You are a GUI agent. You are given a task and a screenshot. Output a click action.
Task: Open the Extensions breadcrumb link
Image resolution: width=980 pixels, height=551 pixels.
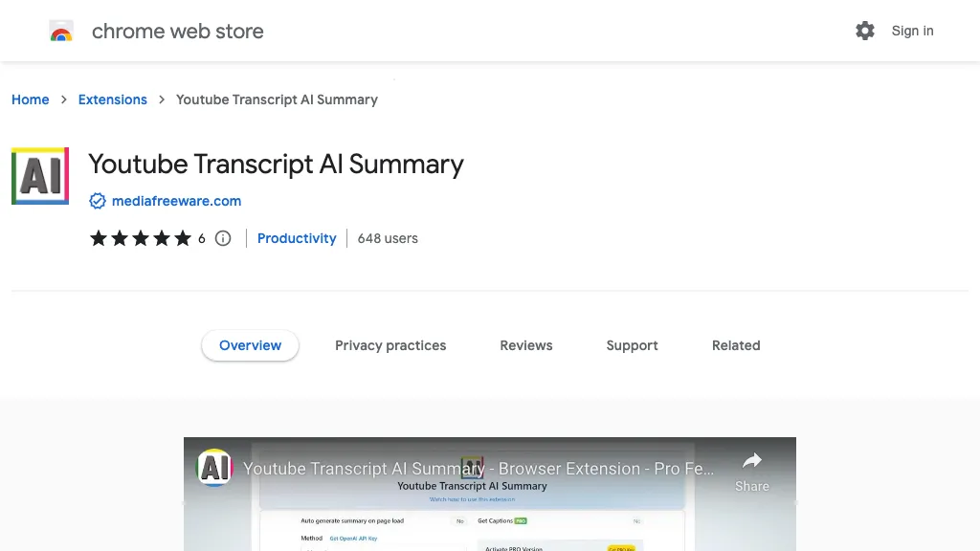tap(113, 99)
